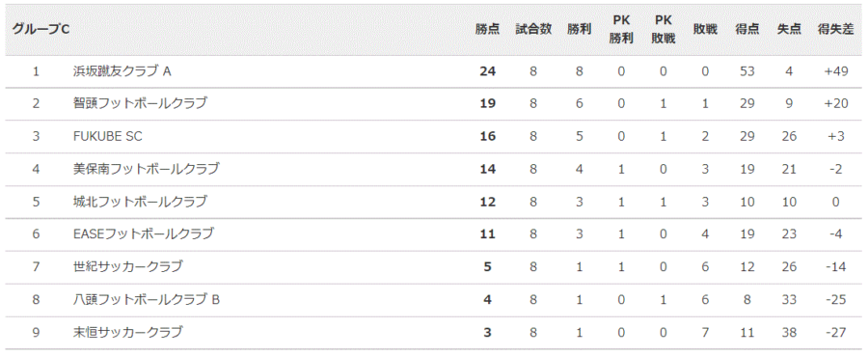
Task: Click the 勝点 column header
Action: coord(487,29)
